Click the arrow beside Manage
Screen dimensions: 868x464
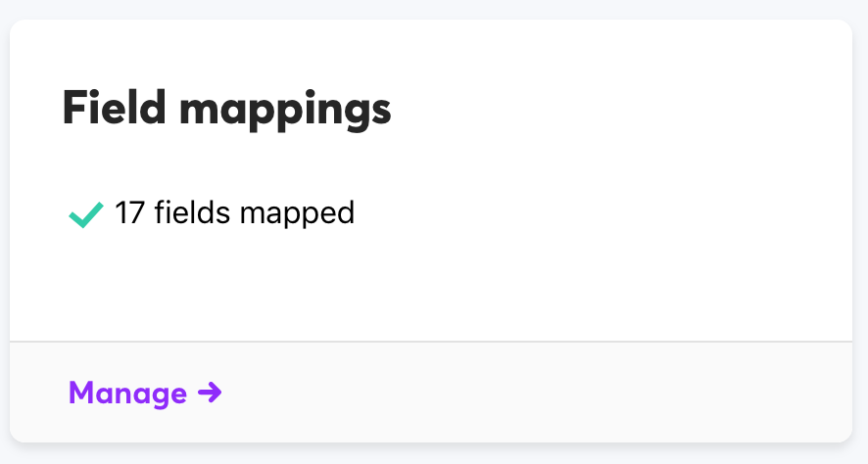click(x=210, y=394)
